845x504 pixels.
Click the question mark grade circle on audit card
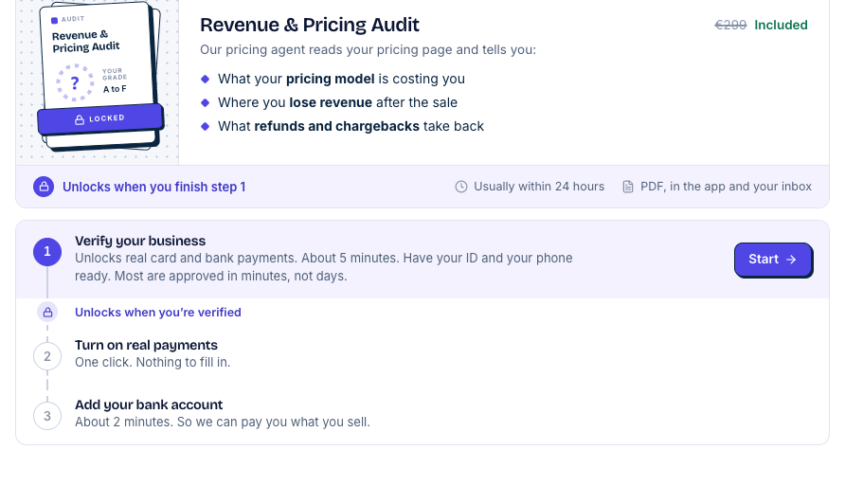tap(75, 82)
